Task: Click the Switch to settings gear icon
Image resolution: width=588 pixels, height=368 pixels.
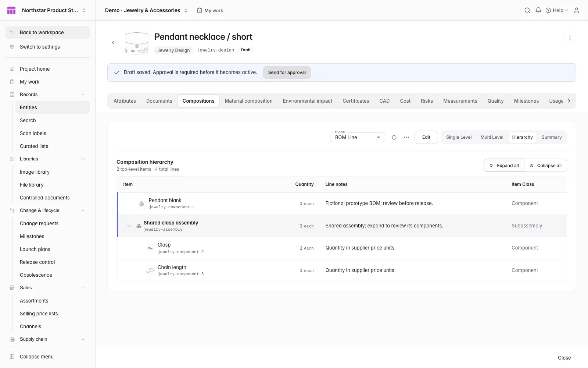Action: tap(12, 47)
